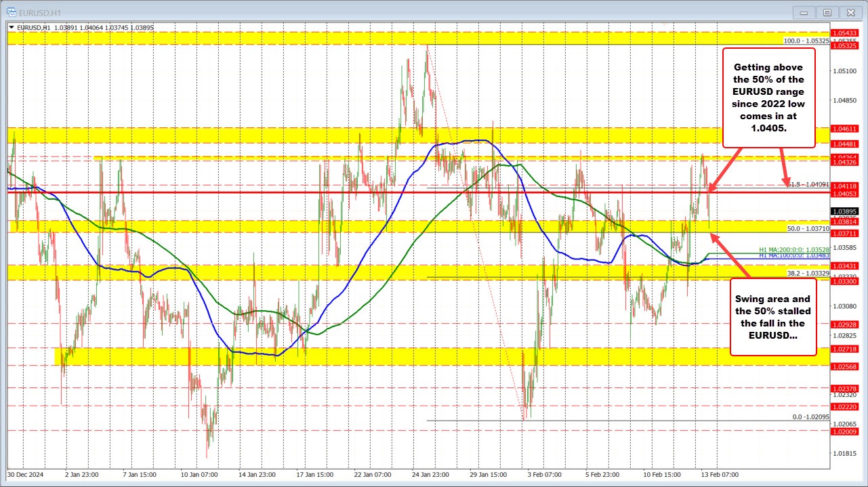
Task: Click the current price tag 1.03895 on the axis
Action: point(844,211)
